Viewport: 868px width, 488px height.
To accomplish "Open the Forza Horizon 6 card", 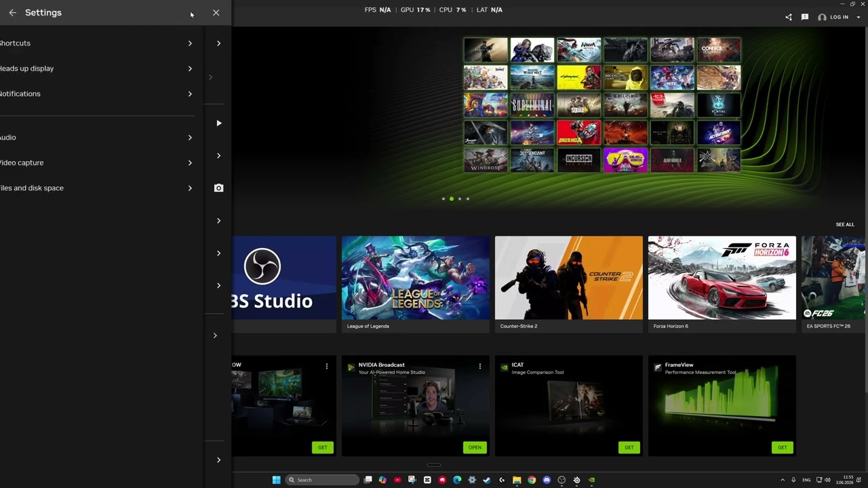I will 722,284.
